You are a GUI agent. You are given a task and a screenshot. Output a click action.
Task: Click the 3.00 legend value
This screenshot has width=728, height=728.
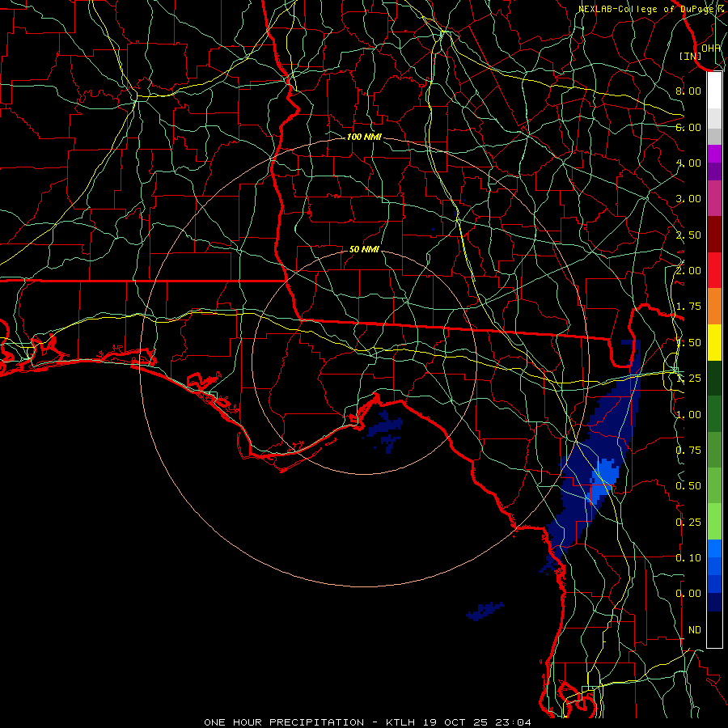tap(688, 199)
